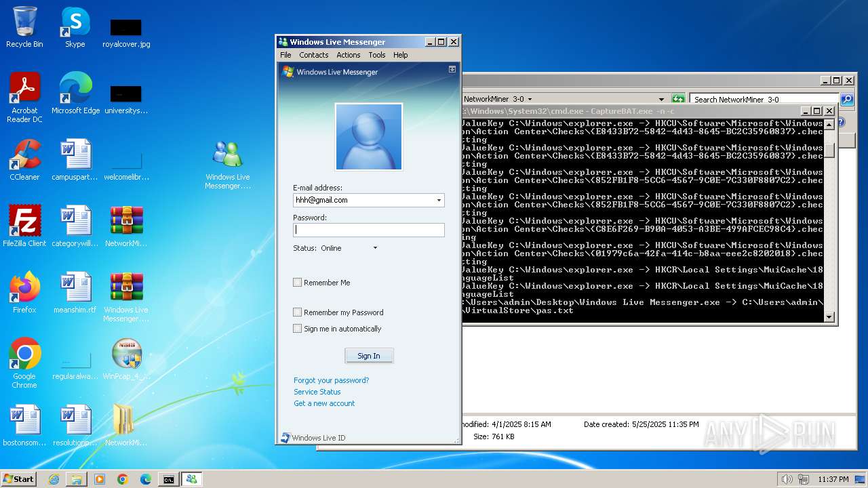The image size is (868, 488).
Task: Click Search NetworkMiner 3-0 field
Action: click(x=764, y=100)
